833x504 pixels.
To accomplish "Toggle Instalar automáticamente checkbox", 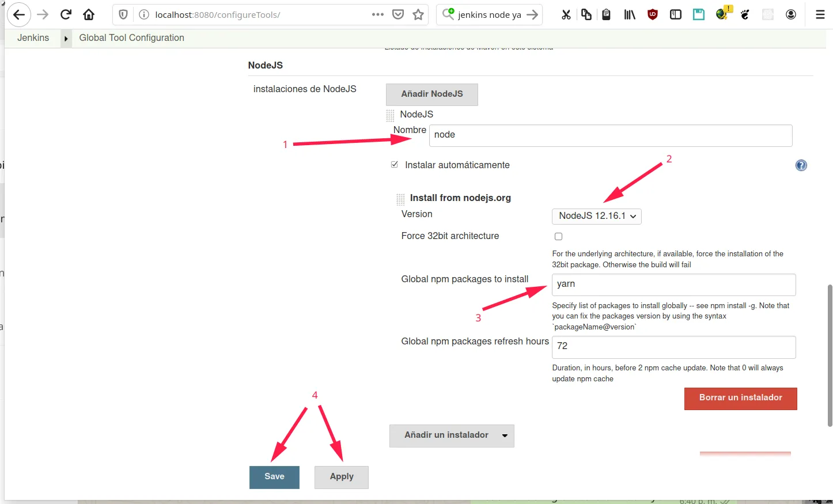I will pyautogui.click(x=395, y=165).
